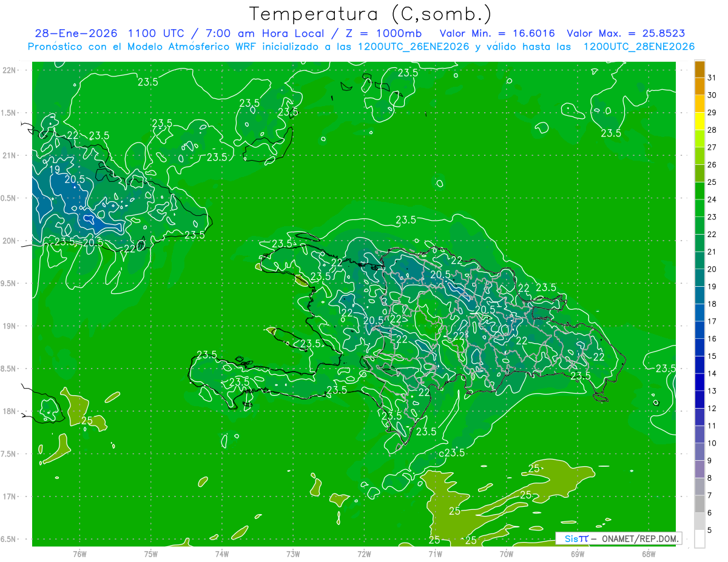Click the 20N latitude axis label
This screenshot has width=728, height=562.
coord(10,241)
